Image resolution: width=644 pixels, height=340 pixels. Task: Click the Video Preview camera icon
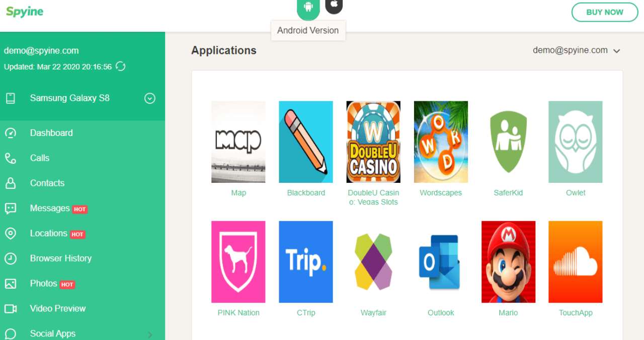point(11,309)
